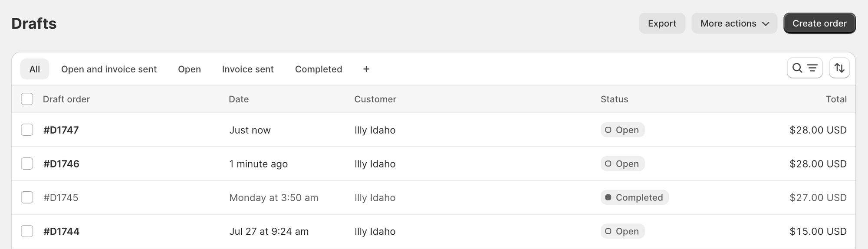Expand the More actions dropdown
The height and width of the screenshot is (249, 868).
click(734, 23)
